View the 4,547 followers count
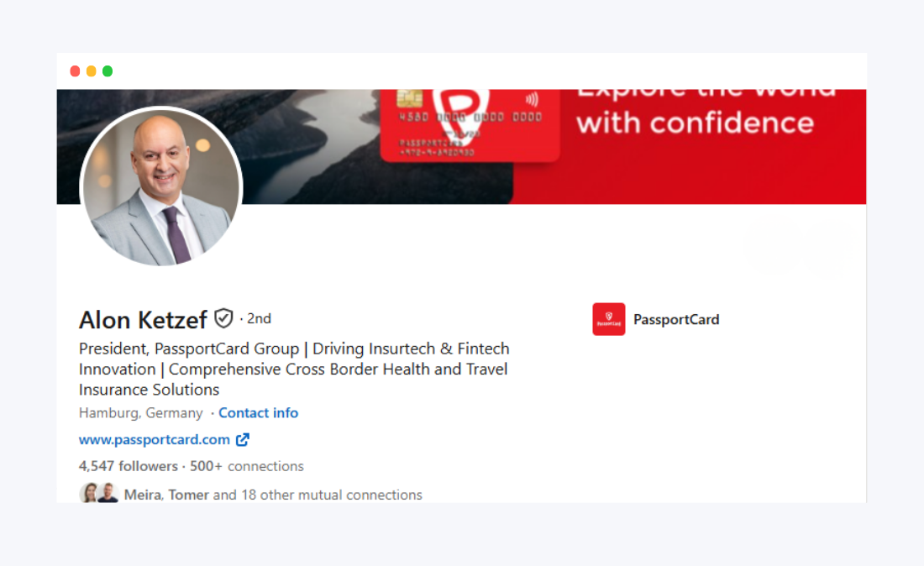 pos(129,466)
